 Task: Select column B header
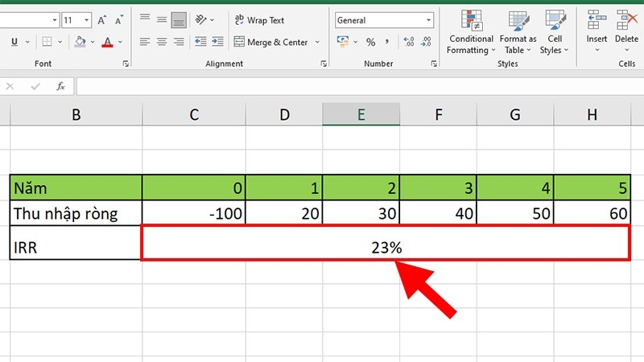[x=76, y=114]
